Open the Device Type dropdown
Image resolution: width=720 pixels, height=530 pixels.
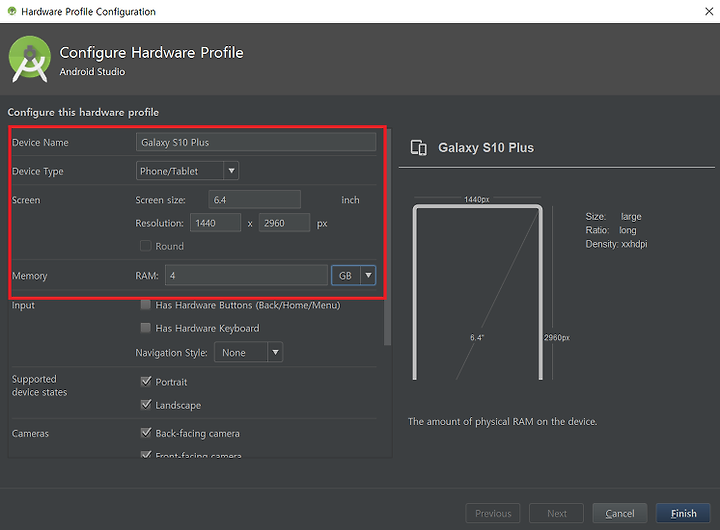tap(187, 171)
